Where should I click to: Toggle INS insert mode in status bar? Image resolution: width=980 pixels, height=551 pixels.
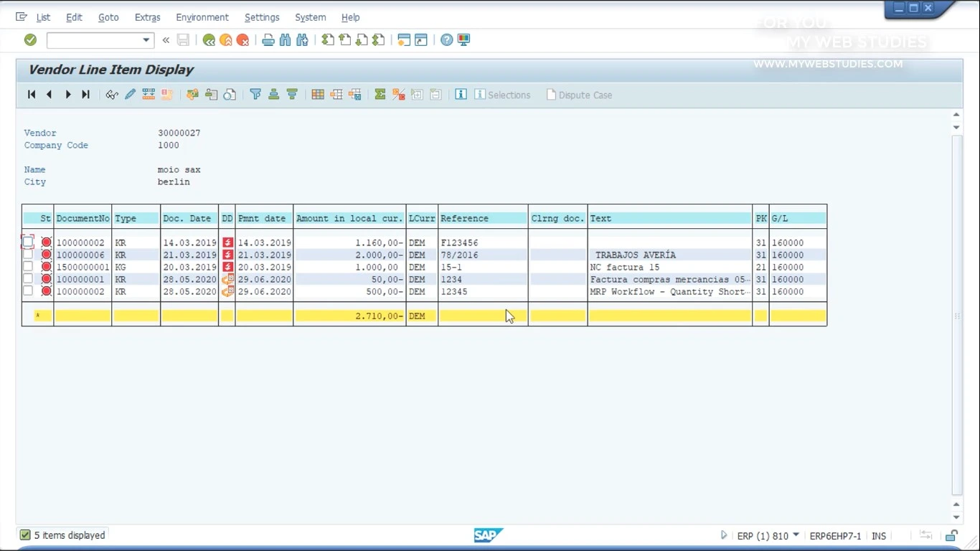[879, 536]
